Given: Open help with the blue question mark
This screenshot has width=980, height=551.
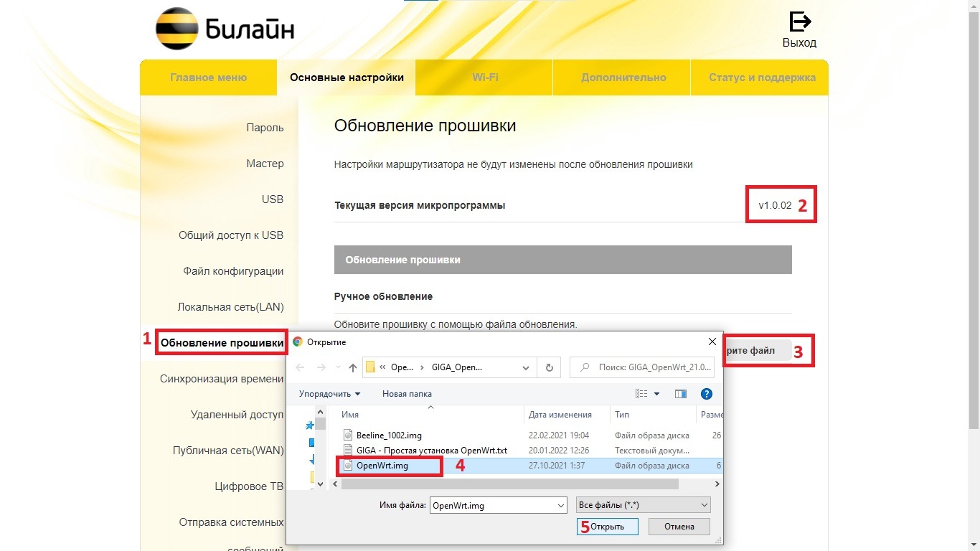Looking at the screenshot, I should pos(707,394).
